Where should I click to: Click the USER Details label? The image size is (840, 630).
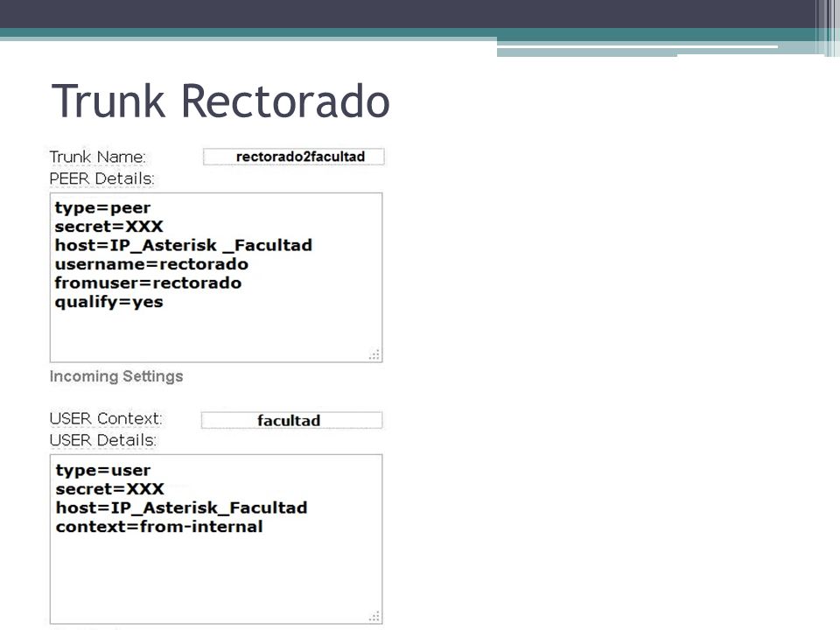103,440
